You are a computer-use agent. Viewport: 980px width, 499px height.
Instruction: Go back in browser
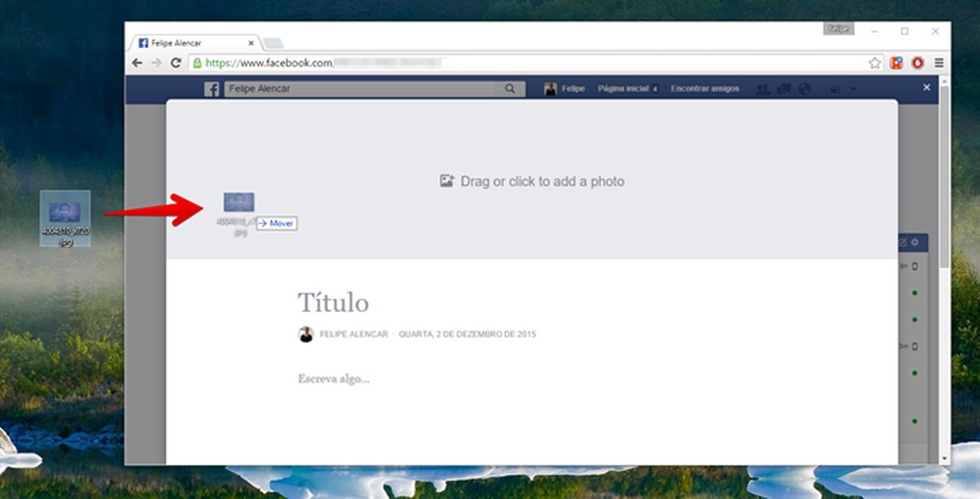click(x=136, y=63)
